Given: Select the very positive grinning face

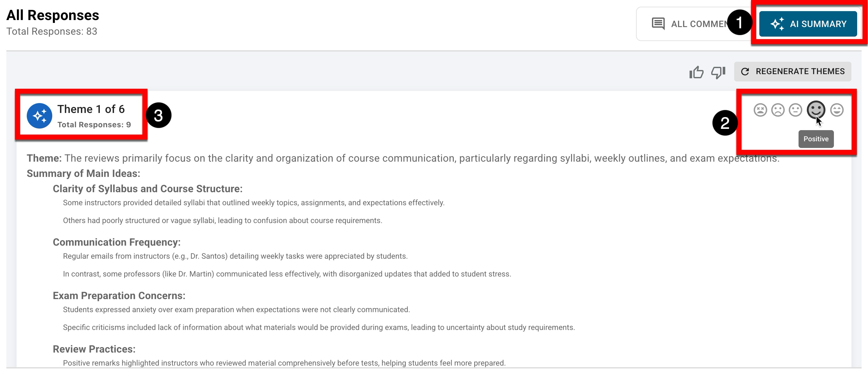Looking at the screenshot, I should [837, 110].
